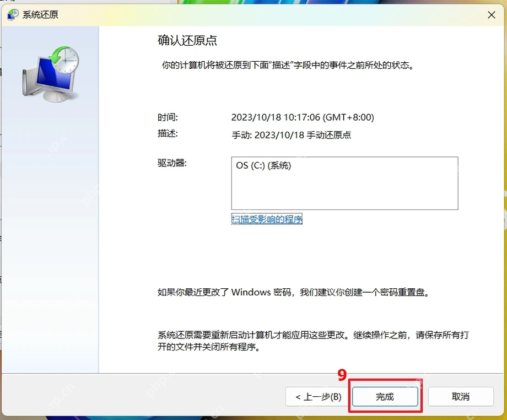Click the 确认还原点 heading
This screenshot has width=507, height=420.
[x=187, y=40]
